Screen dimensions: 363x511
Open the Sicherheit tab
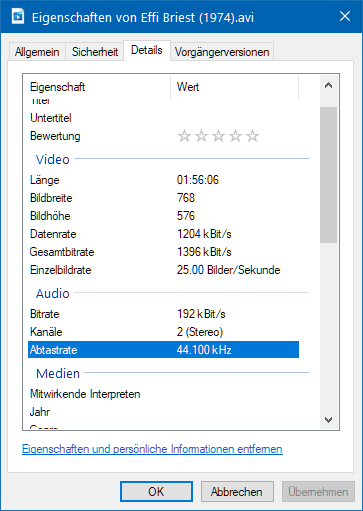point(95,52)
